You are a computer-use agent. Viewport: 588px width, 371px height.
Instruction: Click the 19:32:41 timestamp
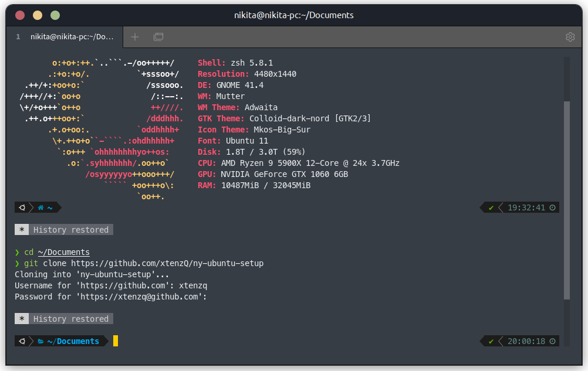(526, 207)
